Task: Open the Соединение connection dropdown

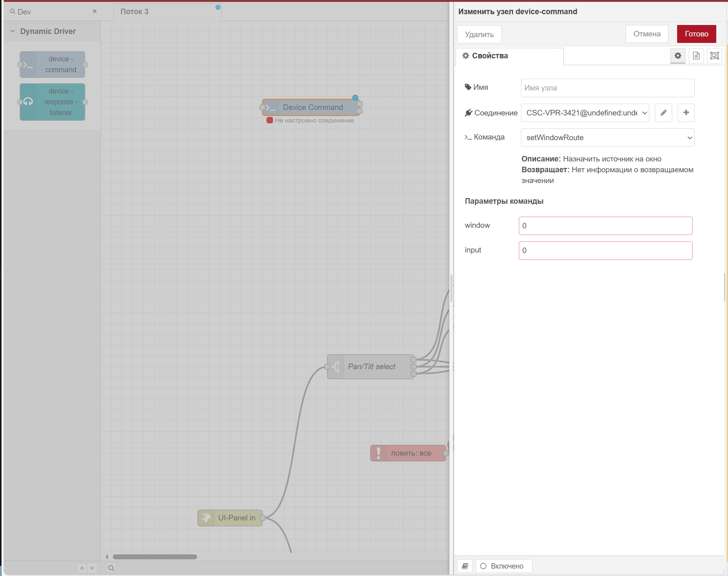Action: tap(585, 113)
